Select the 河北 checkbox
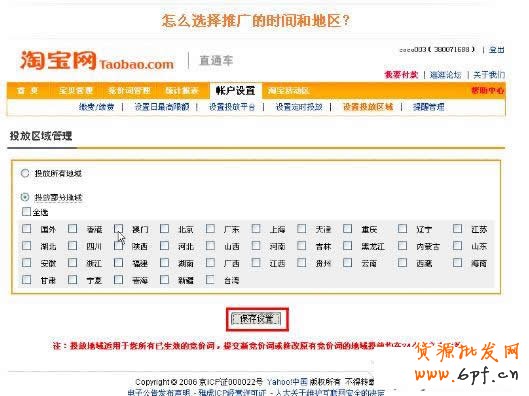Screen dimensions: 529x396 pos(164,246)
